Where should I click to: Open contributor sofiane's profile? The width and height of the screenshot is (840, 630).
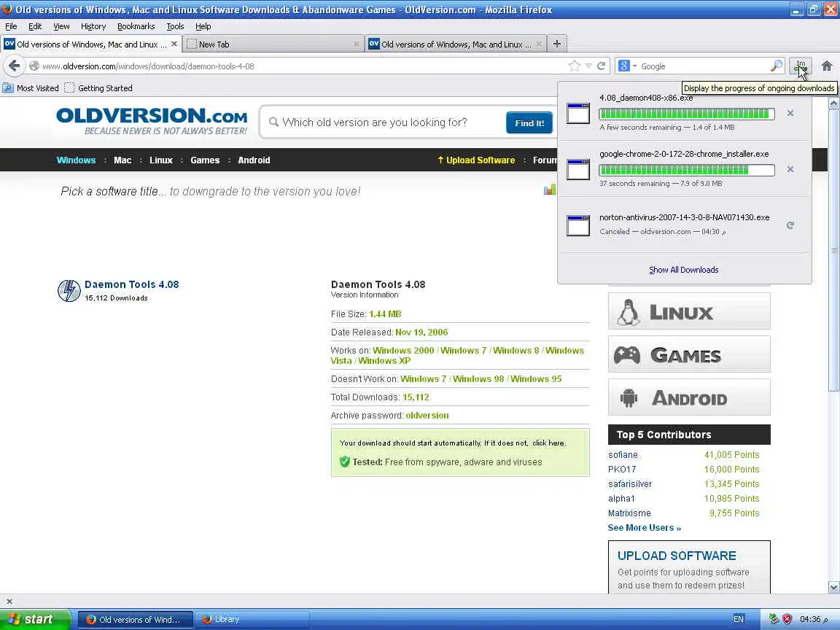(623, 455)
